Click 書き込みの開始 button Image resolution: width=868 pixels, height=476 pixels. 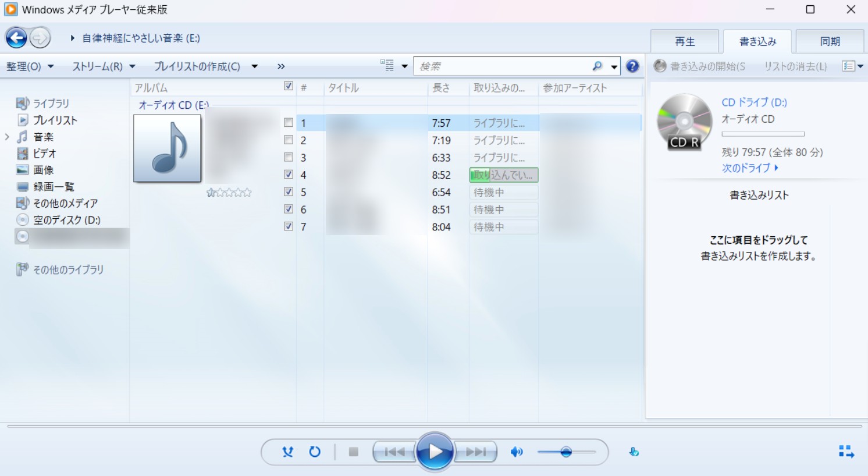tap(699, 66)
